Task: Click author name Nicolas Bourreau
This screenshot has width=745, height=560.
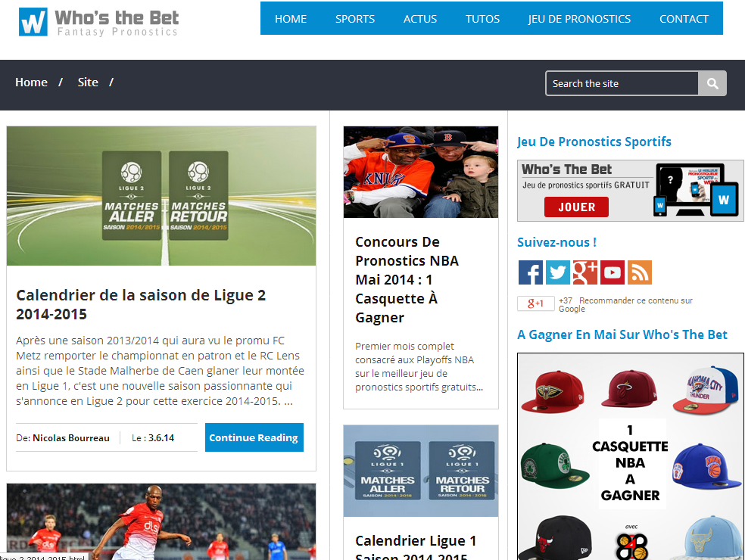Action: [x=71, y=438]
